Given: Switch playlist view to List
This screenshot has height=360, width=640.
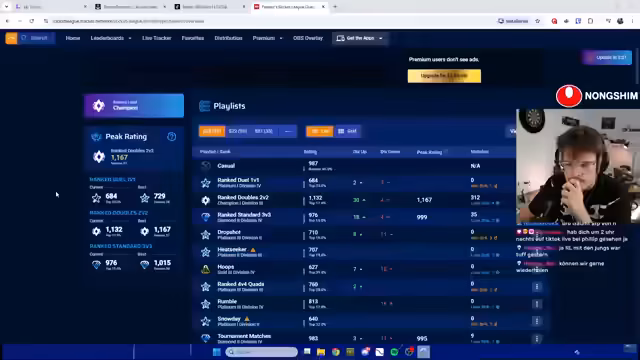Looking at the screenshot, I should point(320,131).
